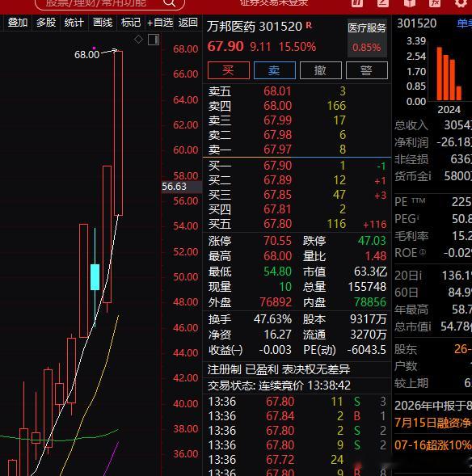This screenshot has width=472, height=476.
Task: Click the 总量 value 155748
Action: point(367,287)
